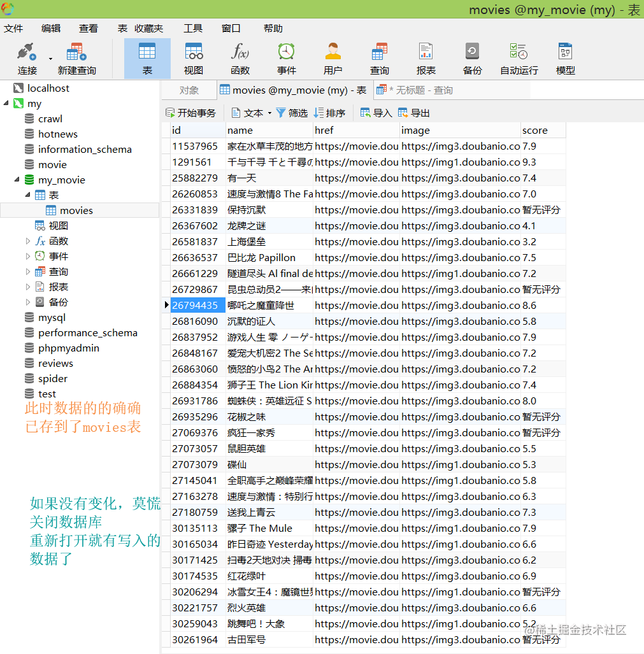Click the 筛选 filter button
This screenshot has height=654, width=644.
pyautogui.click(x=292, y=113)
